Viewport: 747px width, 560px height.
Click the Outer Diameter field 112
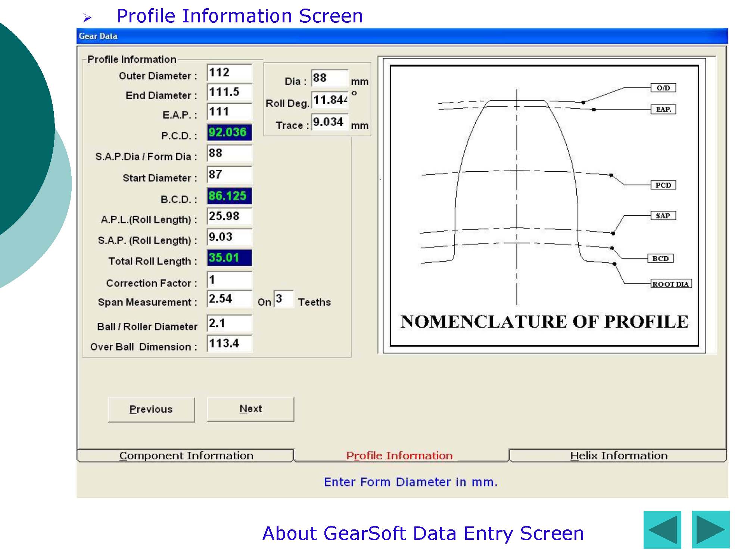point(230,73)
